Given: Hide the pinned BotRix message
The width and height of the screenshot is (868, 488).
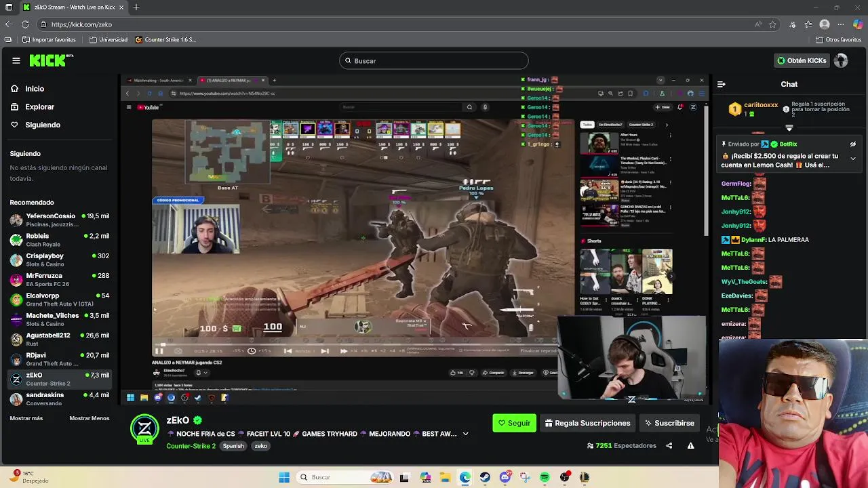Looking at the screenshot, I should point(853,144).
